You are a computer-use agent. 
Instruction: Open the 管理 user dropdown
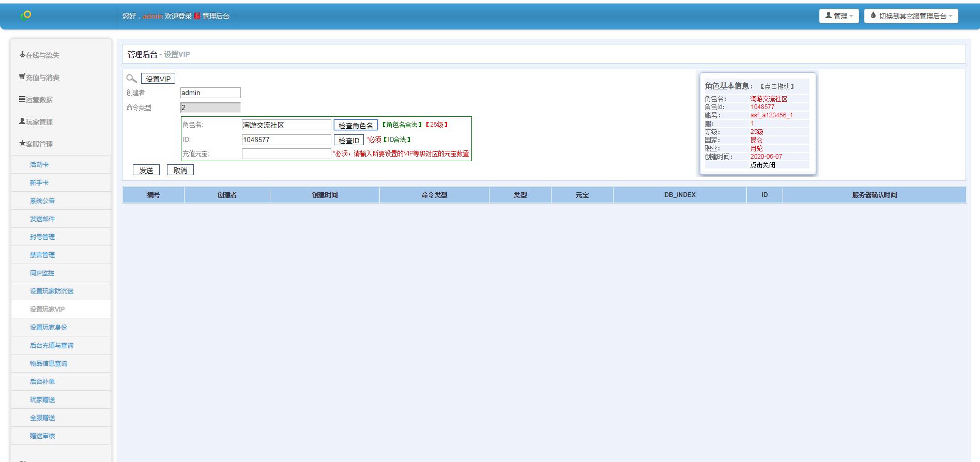[838, 16]
